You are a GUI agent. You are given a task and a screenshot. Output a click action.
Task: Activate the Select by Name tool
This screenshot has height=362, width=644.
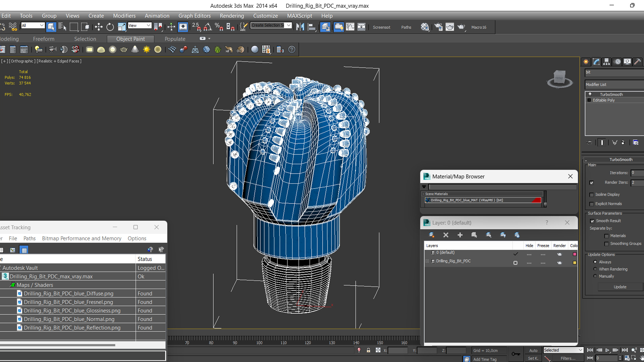pyautogui.click(x=62, y=27)
